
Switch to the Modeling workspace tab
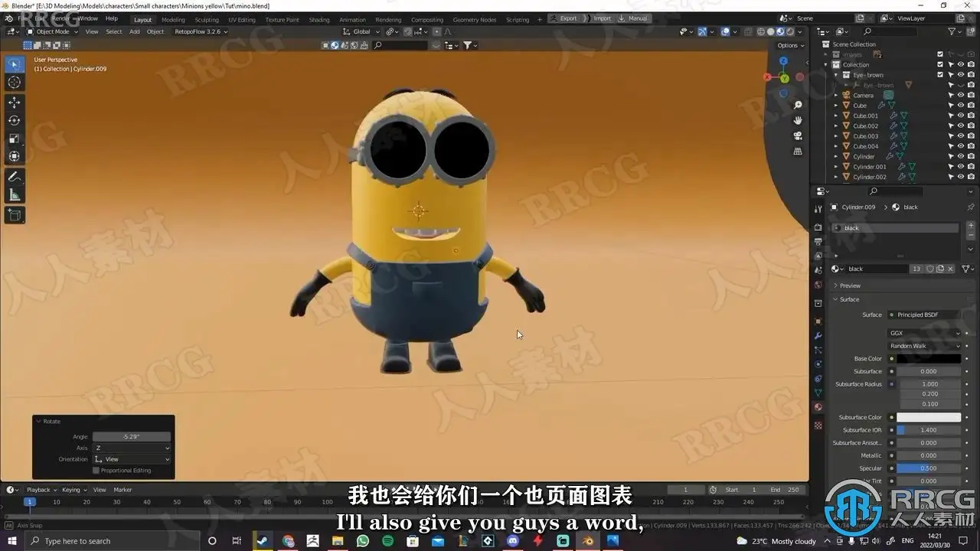point(173,20)
